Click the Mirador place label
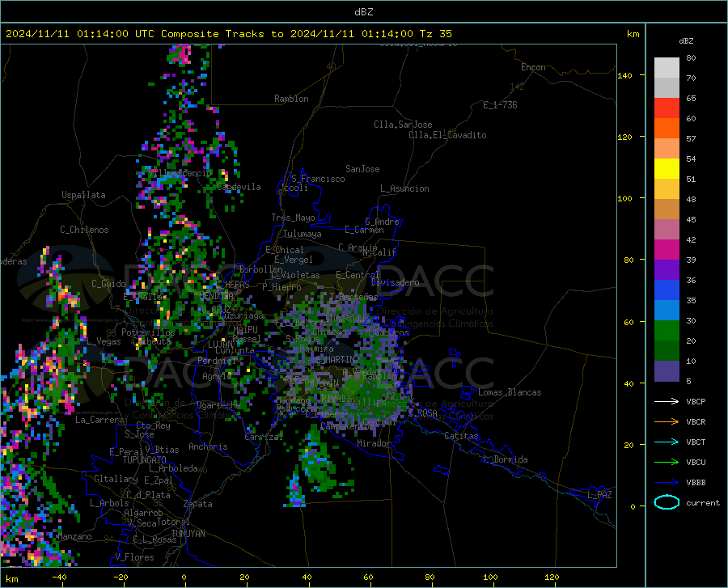This screenshot has width=728, height=588. click(374, 443)
